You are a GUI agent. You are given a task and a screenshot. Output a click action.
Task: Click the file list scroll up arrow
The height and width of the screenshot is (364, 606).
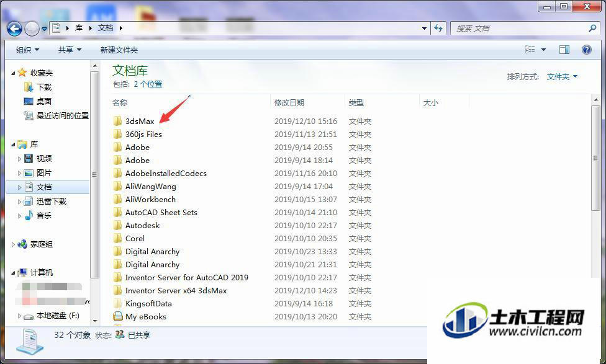(x=595, y=100)
